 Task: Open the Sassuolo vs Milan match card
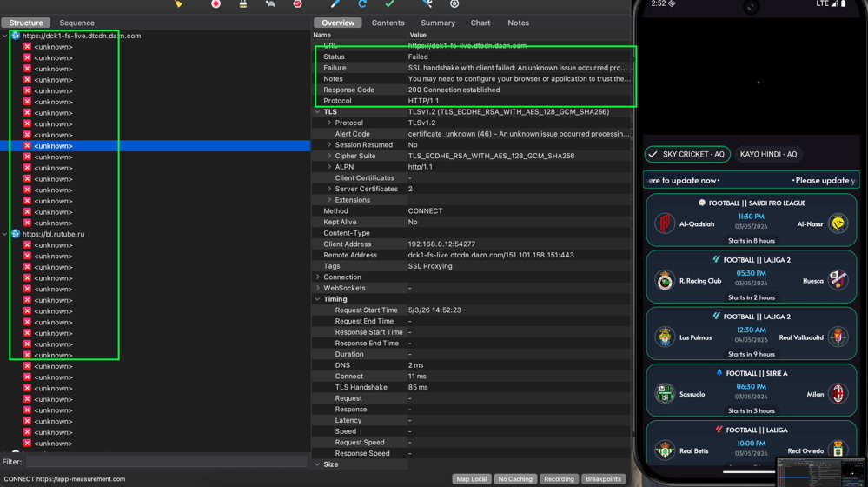(752, 390)
